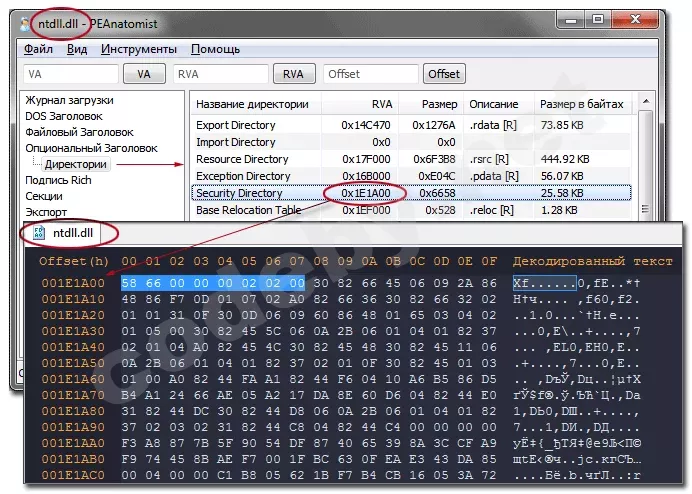
Task: Click the VA go button
Action: coord(144,74)
